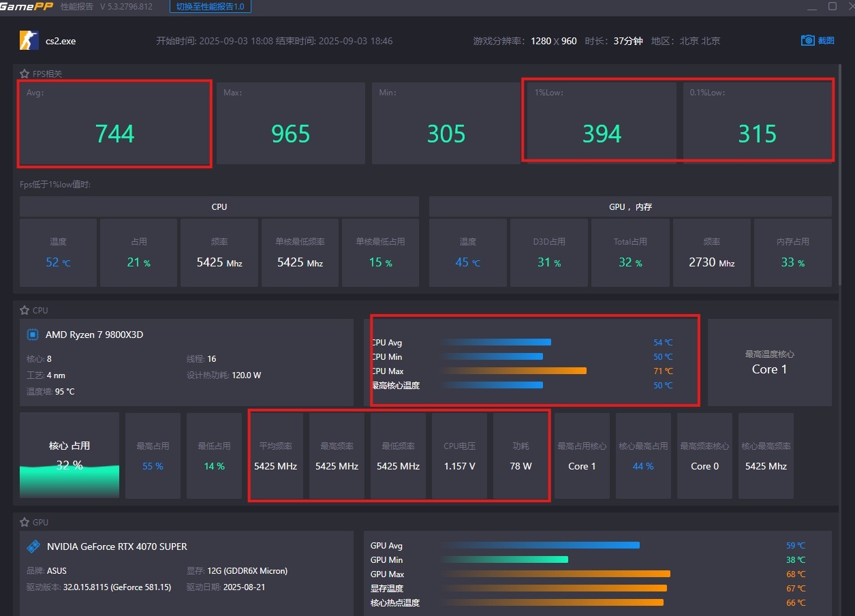Click the NVIDIA GeForce RTX 4070 SUPER name
Viewport: 855px width, 616px height.
tap(117, 546)
